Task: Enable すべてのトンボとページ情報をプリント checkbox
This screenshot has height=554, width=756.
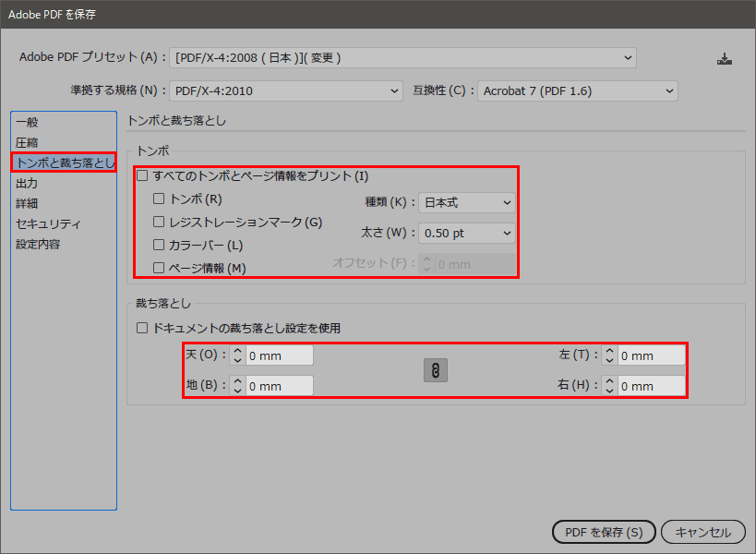Action: pos(142,175)
